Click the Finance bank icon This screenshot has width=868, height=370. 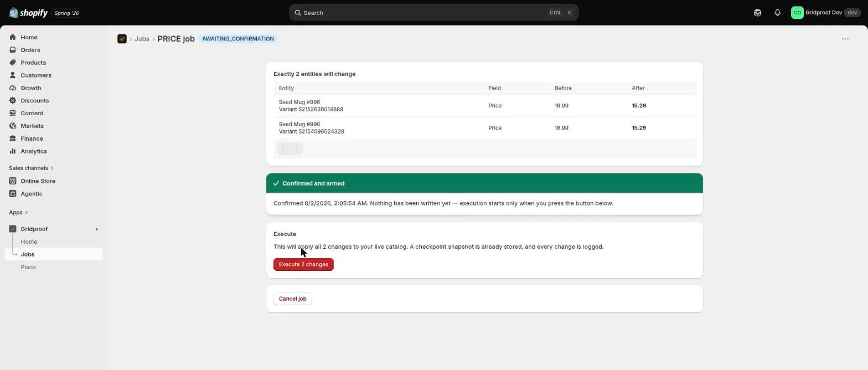[x=13, y=138]
